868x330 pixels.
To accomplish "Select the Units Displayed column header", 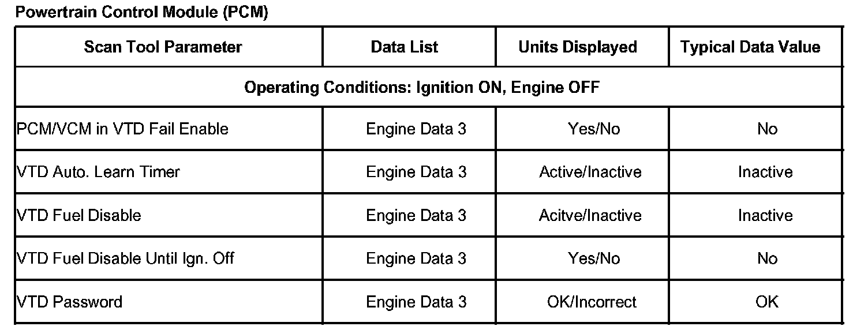I will coord(578,47).
